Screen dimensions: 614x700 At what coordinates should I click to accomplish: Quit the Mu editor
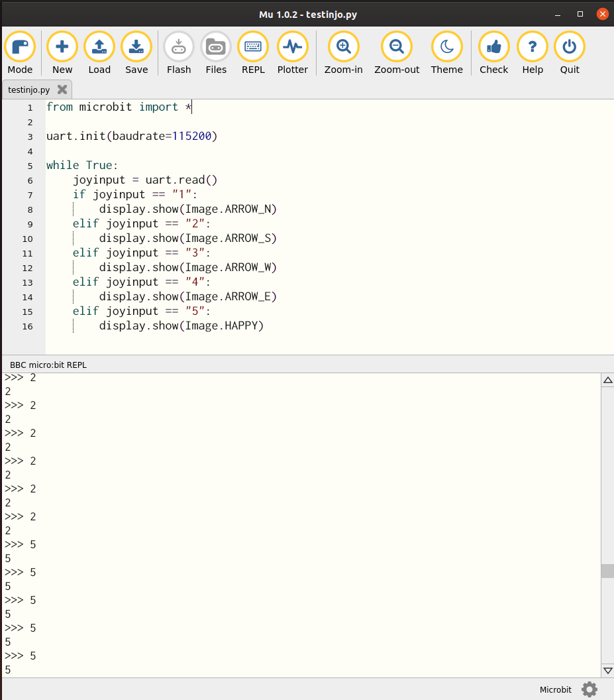[570, 52]
